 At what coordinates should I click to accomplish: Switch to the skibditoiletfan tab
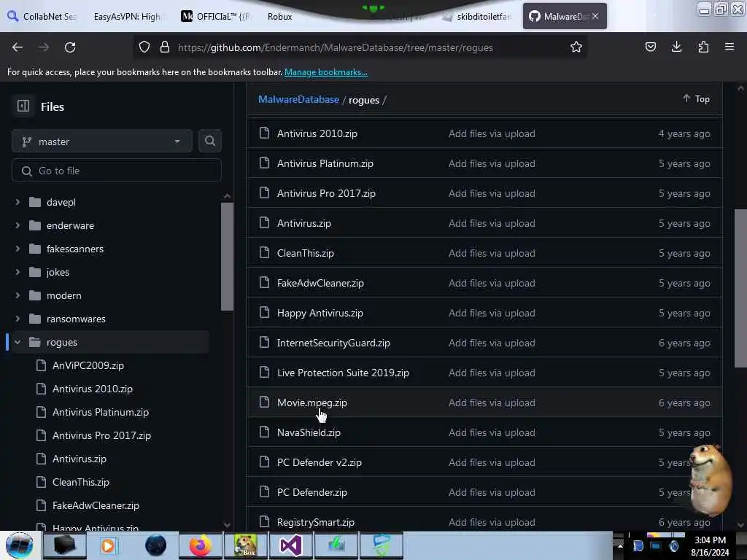click(478, 16)
